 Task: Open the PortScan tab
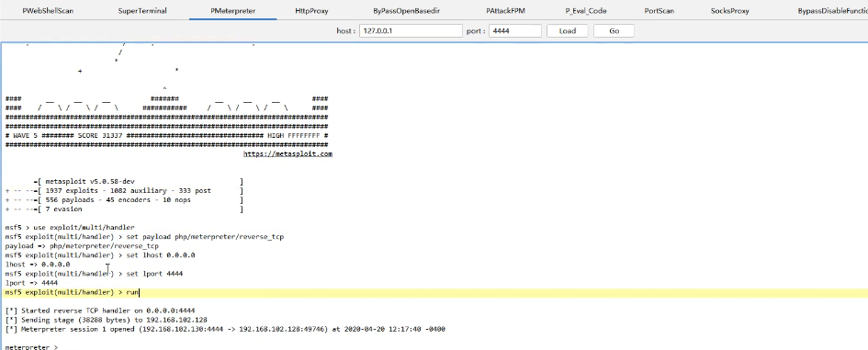click(x=659, y=10)
